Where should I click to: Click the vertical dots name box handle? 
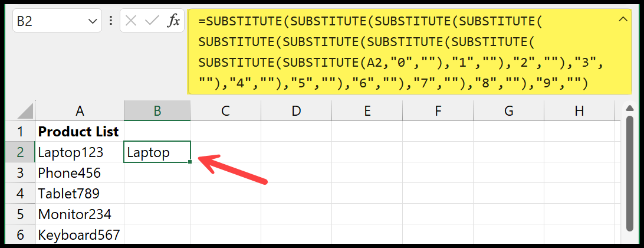(x=110, y=21)
